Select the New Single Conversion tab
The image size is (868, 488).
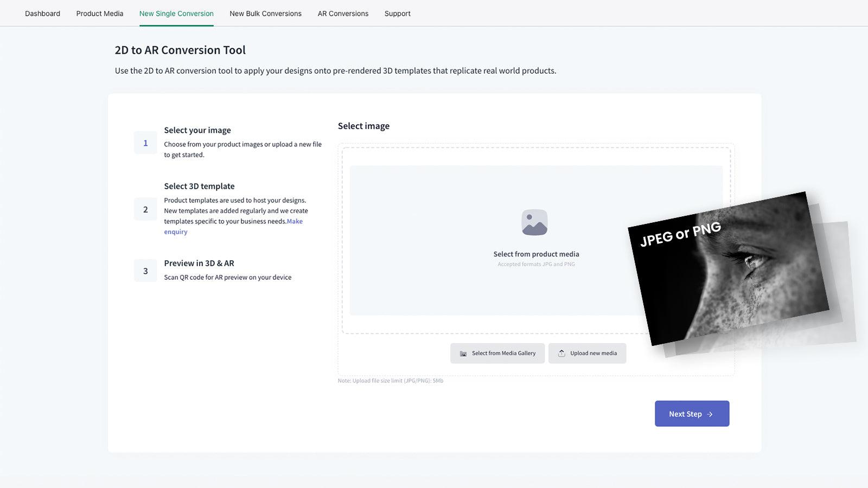(176, 13)
